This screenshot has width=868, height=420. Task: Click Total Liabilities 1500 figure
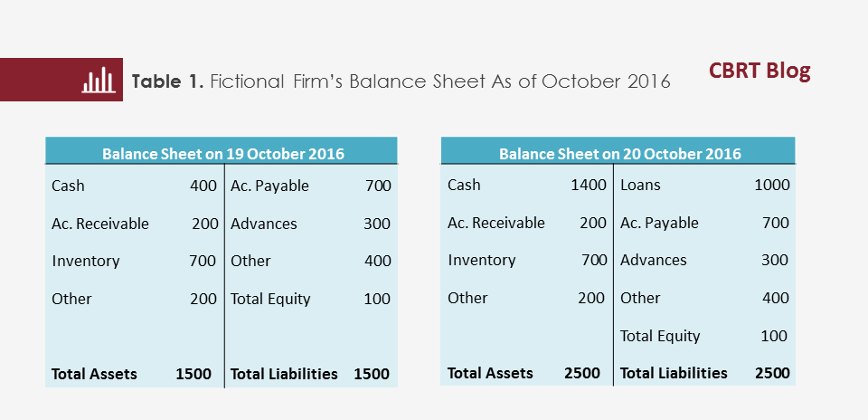pos(372,374)
